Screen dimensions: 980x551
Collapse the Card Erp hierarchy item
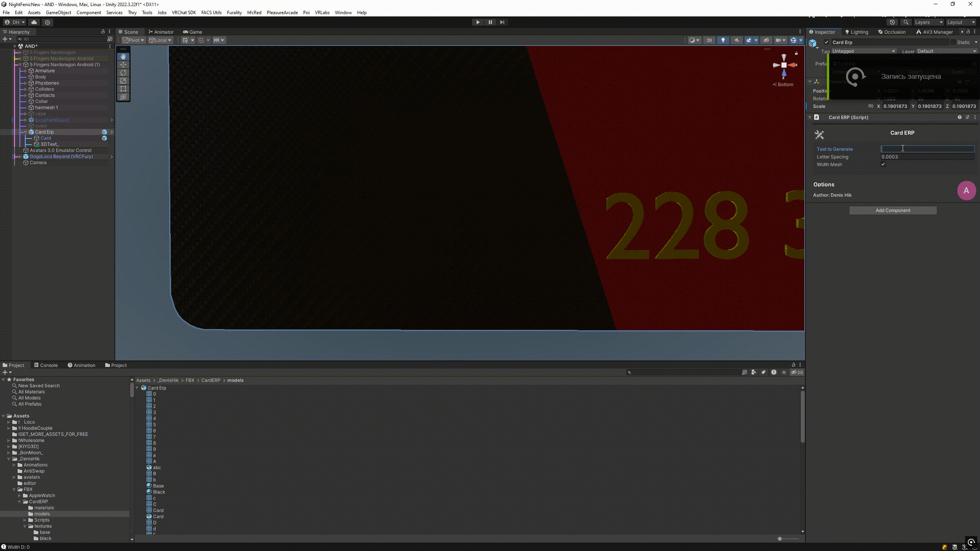pyautogui.click(x=26, y=132)
